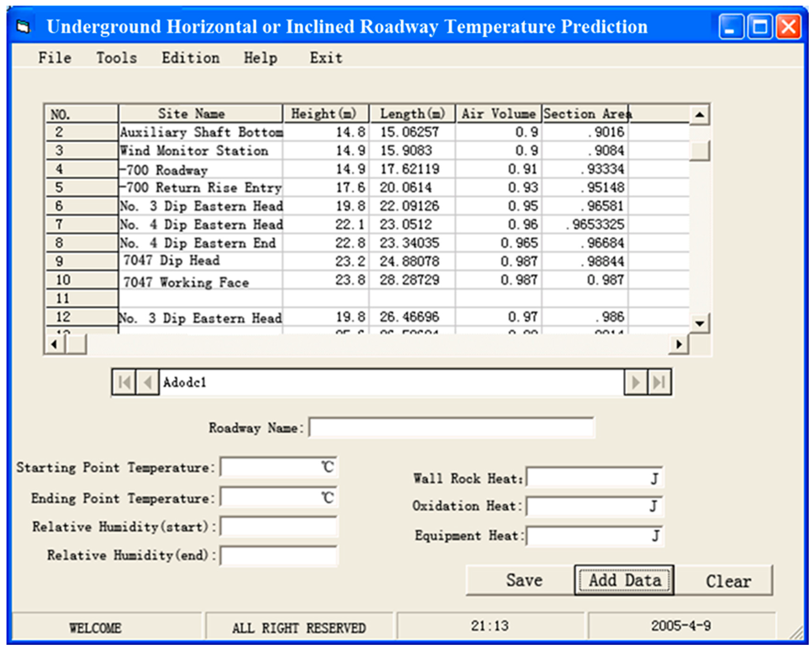Click the Adodc1 previous record arrow
The image size is (812, 649).
point(148,382)
